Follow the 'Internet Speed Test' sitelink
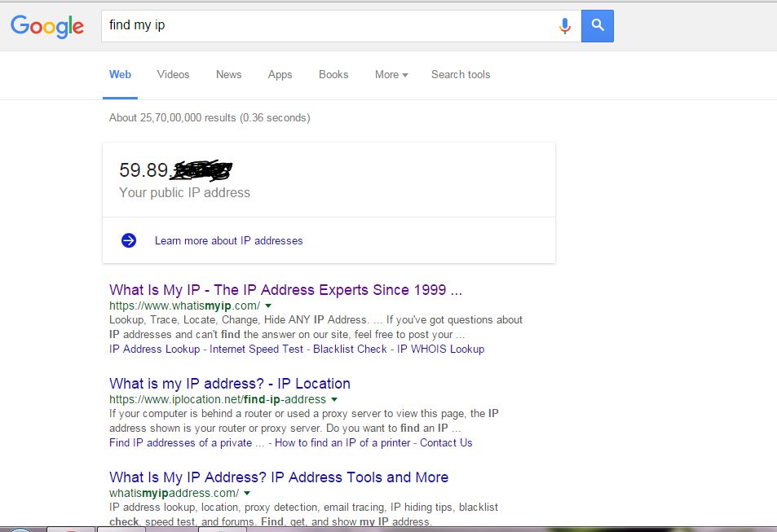The width and height of the screenshot is (777, 532). 256,349
